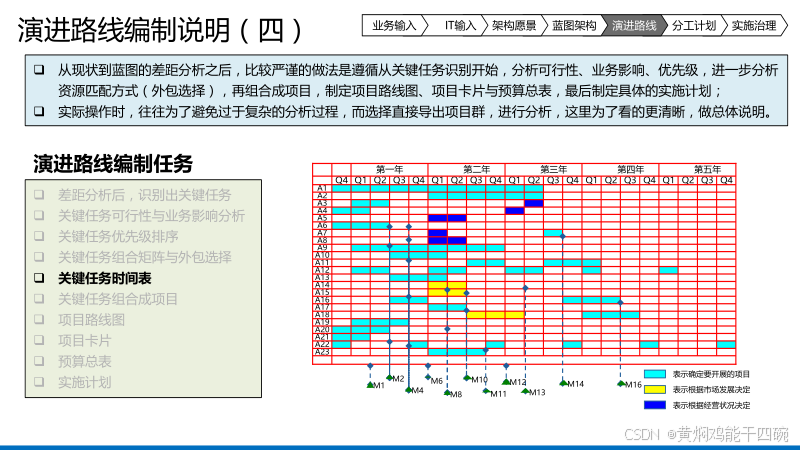This screenshot has width=800, height=450.
Task: Select the 业务输入 step tab
Action: [x=394, y=26]
